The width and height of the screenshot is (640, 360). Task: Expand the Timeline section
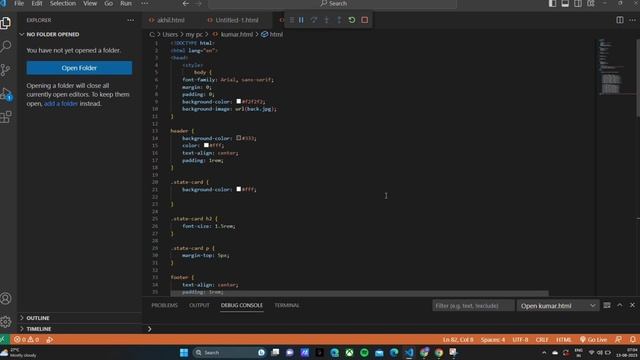39,329
